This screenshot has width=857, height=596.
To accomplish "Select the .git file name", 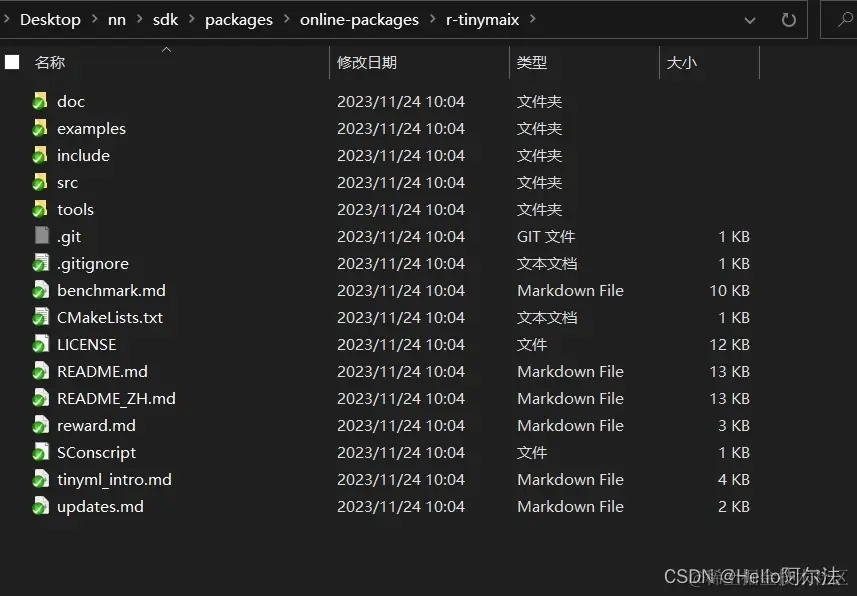I will [x=69, y=237].
